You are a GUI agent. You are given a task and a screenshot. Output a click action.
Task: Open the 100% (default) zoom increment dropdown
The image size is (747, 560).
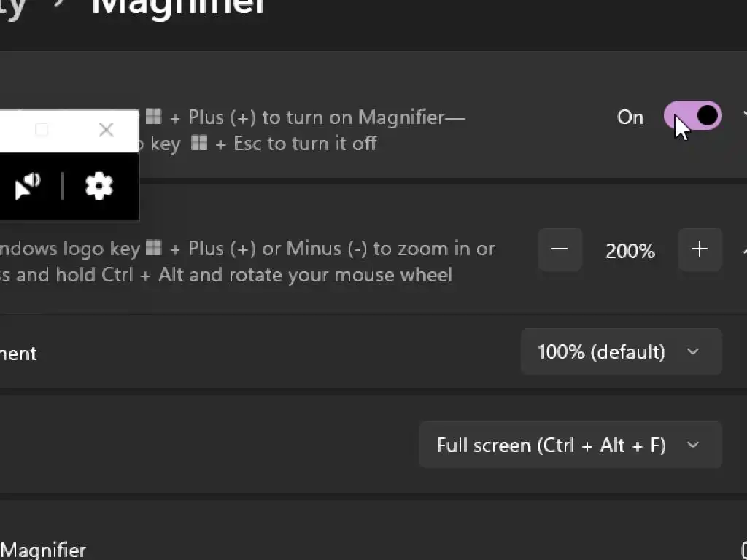[621, 352]
